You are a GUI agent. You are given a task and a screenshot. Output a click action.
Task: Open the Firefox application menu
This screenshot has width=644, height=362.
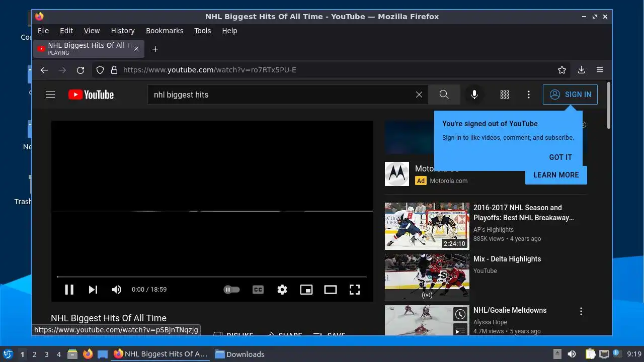(x=600, y=70)
